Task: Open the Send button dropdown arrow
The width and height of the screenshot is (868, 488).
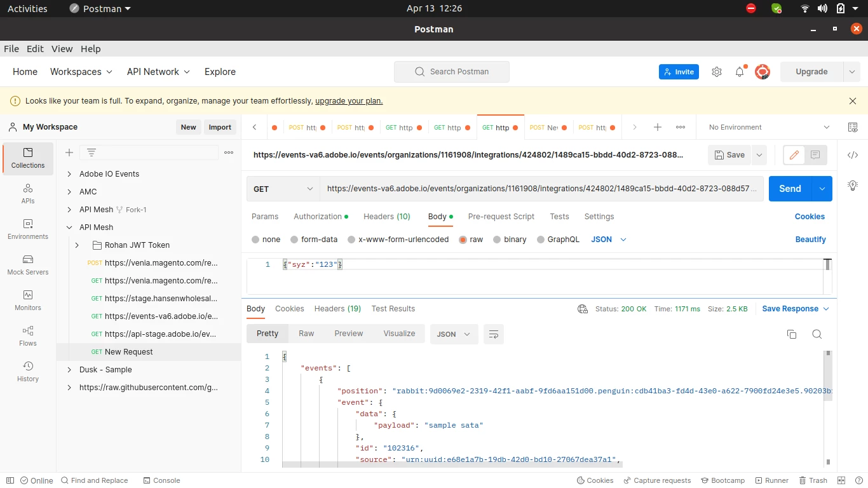Action: point(822,189)
